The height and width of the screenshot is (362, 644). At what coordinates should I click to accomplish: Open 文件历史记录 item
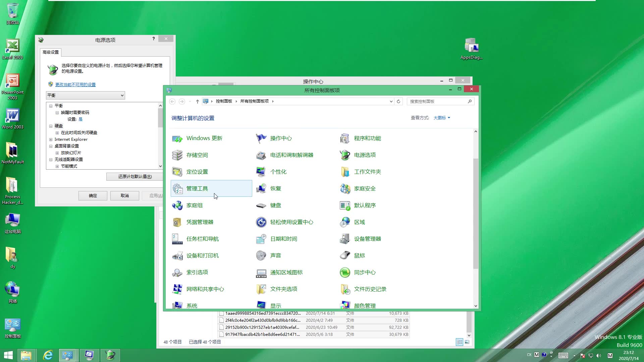[370, 289]
